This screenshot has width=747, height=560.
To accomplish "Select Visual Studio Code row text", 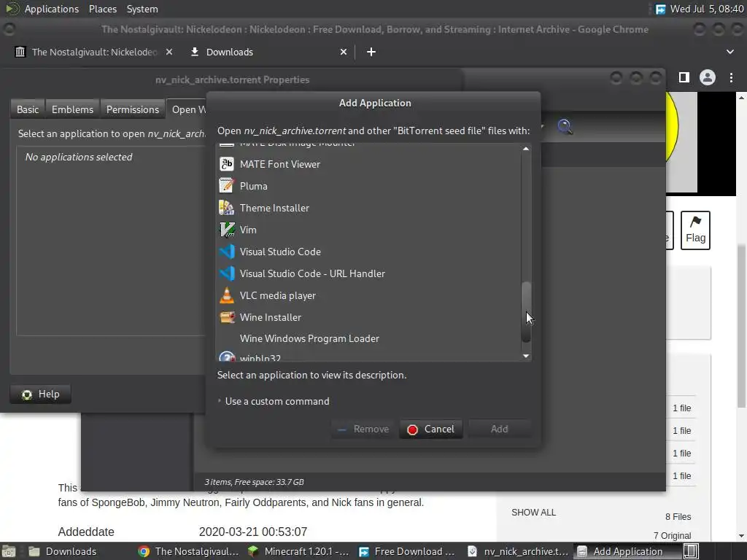I will [280, 252].
